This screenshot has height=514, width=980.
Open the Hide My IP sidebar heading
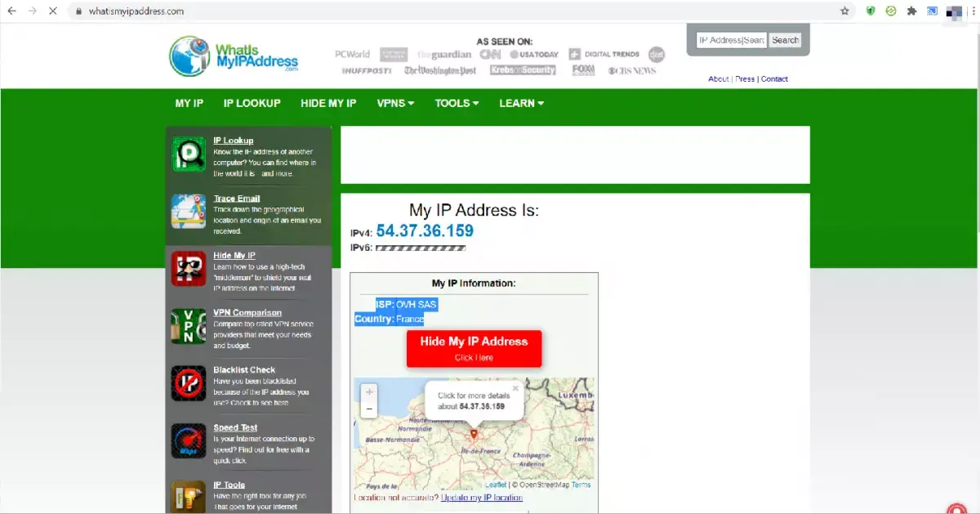(234, 256)
